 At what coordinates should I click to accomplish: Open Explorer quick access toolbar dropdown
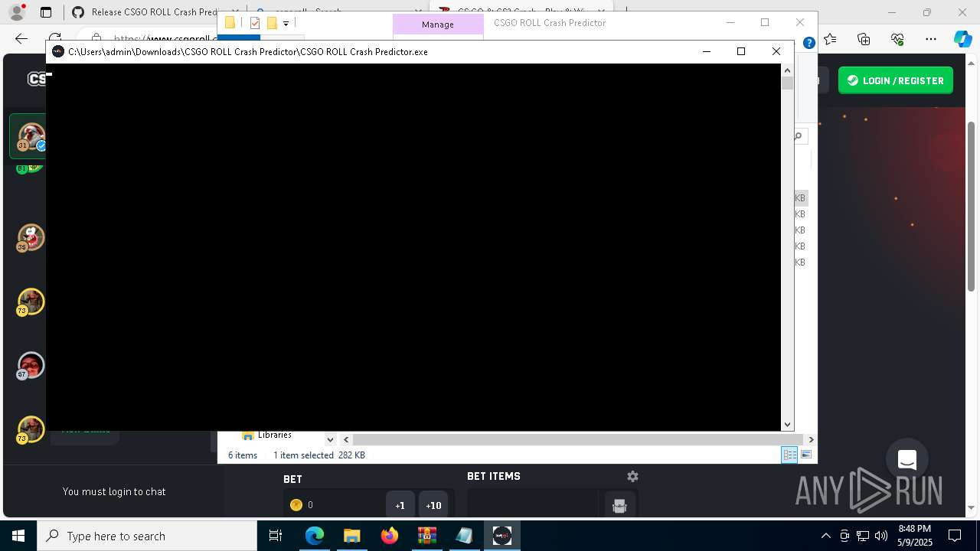click(x=286, y=24)
